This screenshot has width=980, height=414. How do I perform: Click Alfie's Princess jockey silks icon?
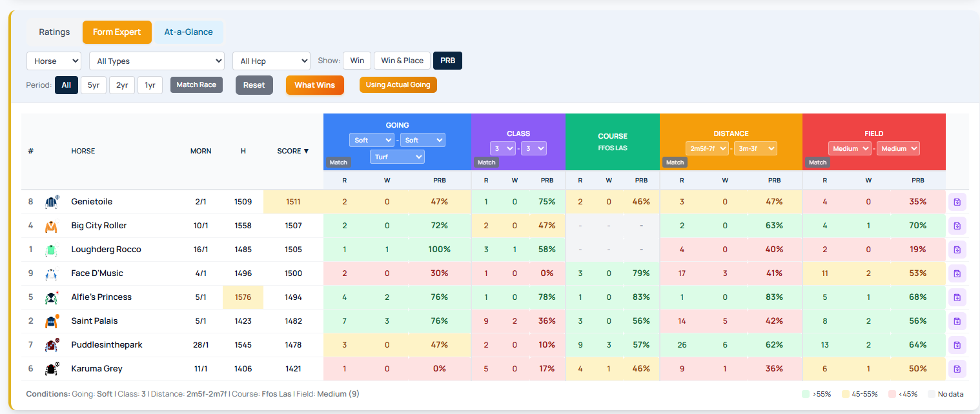(x=52, y=297)
